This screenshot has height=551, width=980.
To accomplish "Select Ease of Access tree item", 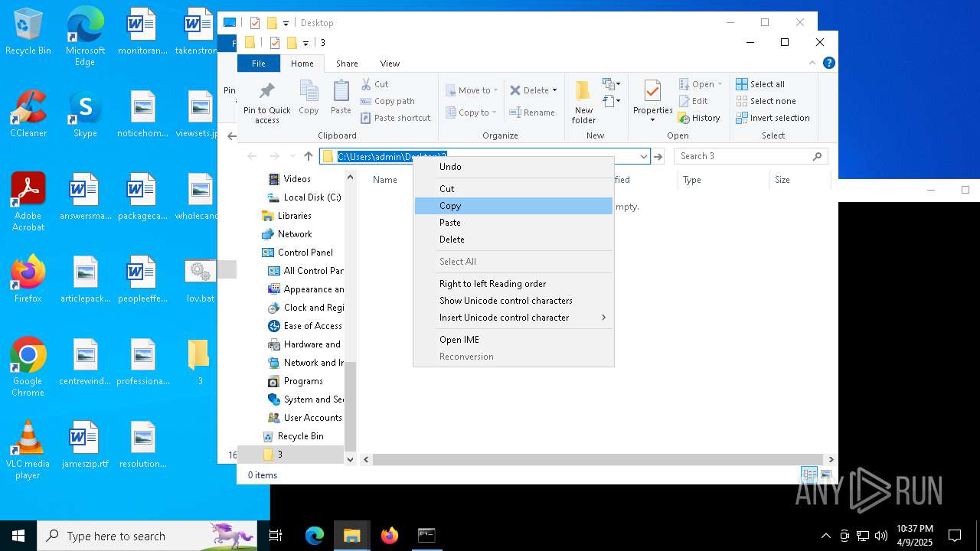I will tap(306, 326).
